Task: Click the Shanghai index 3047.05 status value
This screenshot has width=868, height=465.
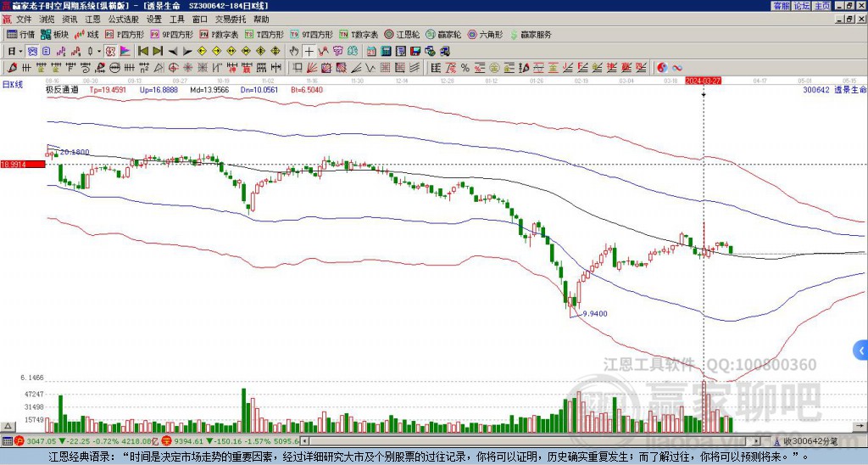Action: click(x=42, y=441)
